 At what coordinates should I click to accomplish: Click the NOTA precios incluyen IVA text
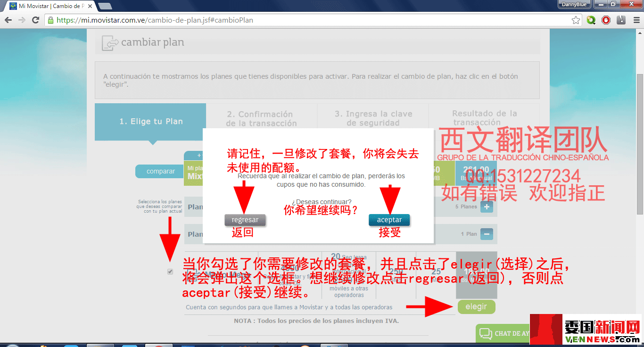[x=316, y=321]
